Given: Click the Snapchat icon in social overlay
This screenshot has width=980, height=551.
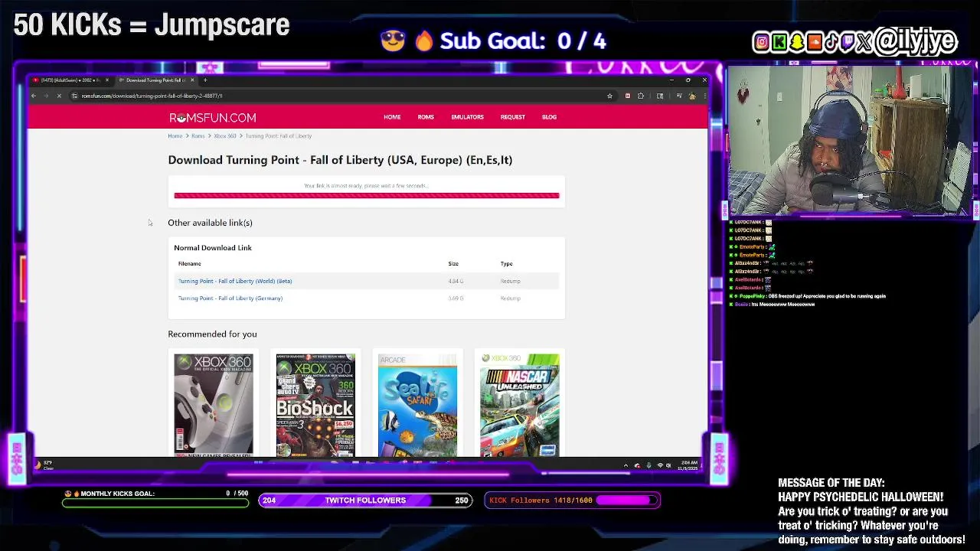Looking at the screenshot, I should 797,42.
